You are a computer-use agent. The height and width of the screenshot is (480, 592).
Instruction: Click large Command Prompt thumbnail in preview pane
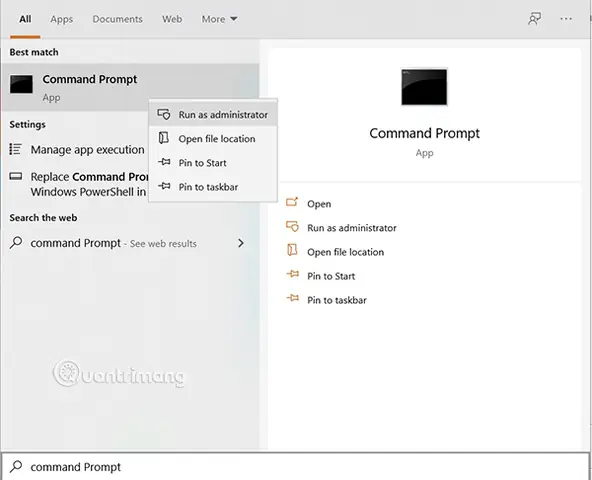pos(424,87)
